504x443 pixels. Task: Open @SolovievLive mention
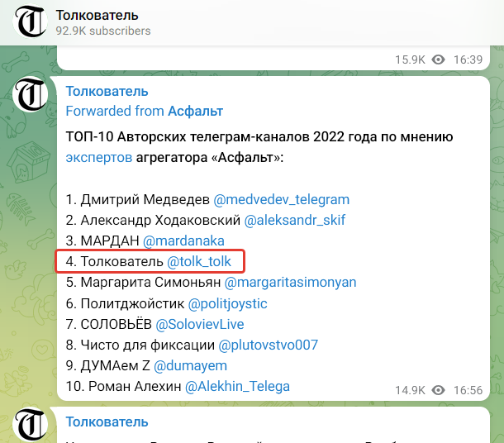click(x=200, y=324)
